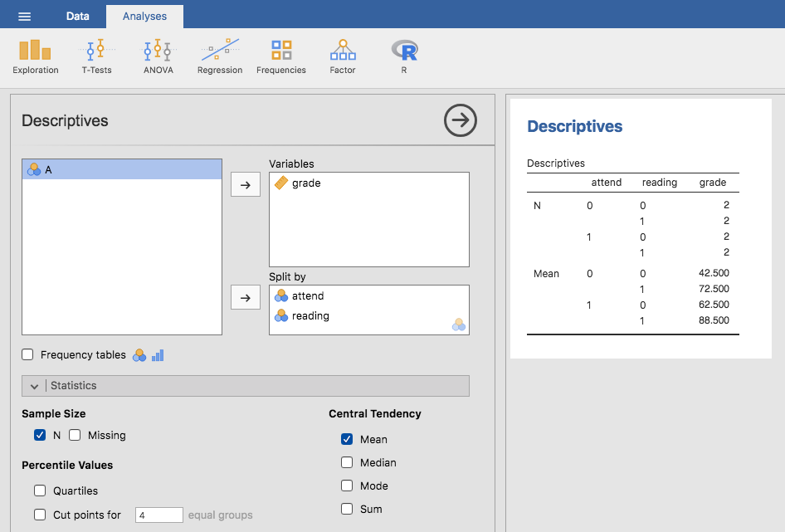Open the Exploration analyses menu
The image size is (785, 532).
(35, 56)
